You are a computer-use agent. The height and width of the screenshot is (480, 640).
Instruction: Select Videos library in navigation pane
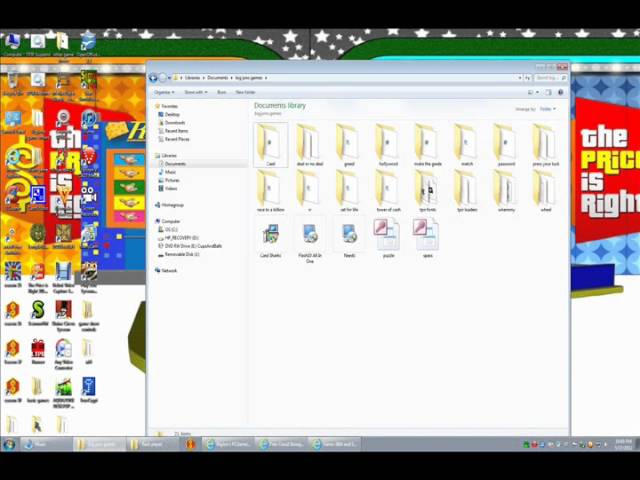coord(171,188)
